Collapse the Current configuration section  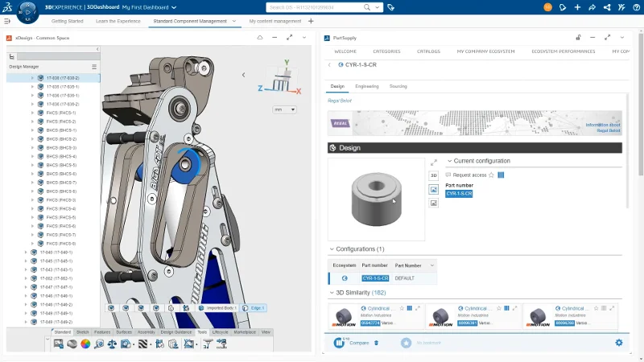449,161
